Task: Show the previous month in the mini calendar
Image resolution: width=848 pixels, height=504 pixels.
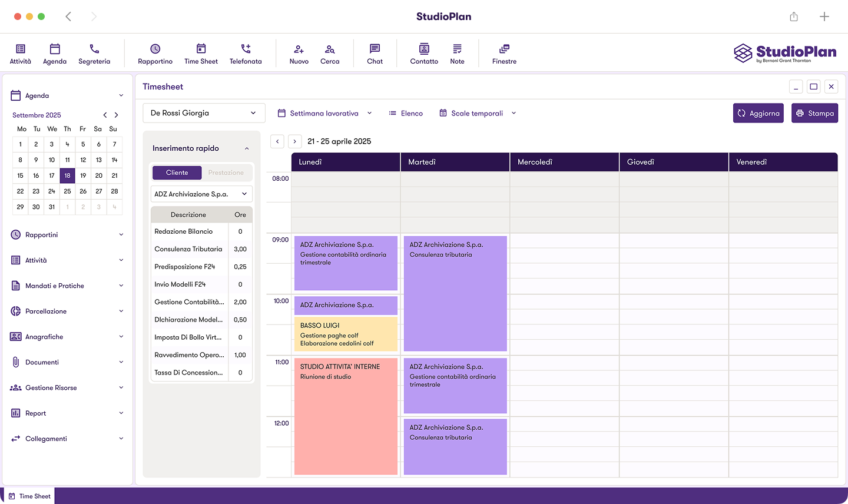Action: pyautogui.click(x=105, y=115)
